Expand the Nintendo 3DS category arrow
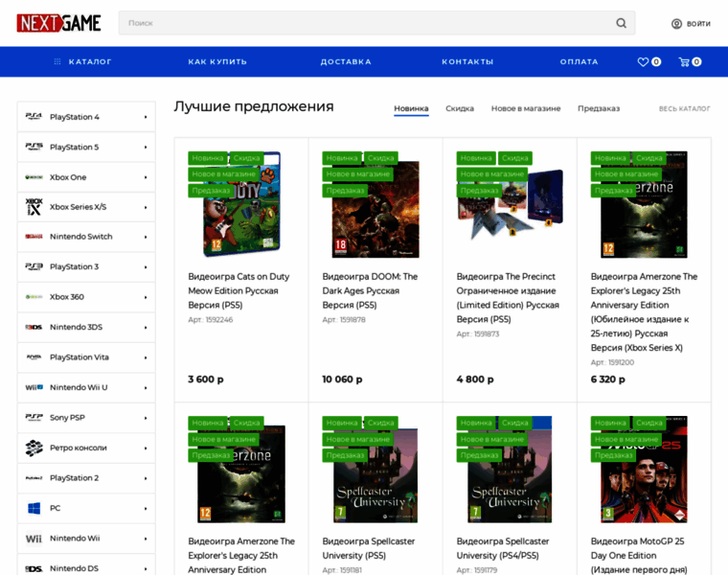Viewport: 728px width, 575px height. click(146, 328)
